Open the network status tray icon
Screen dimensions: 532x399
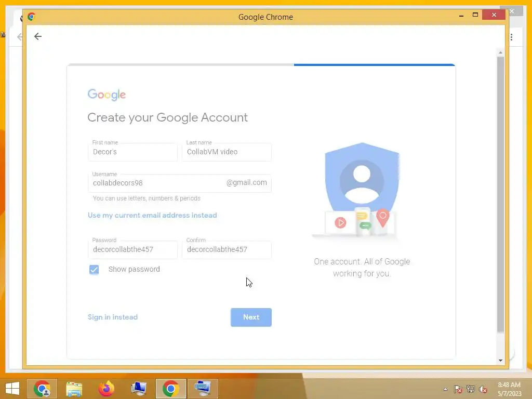click(x=471, y=389)
